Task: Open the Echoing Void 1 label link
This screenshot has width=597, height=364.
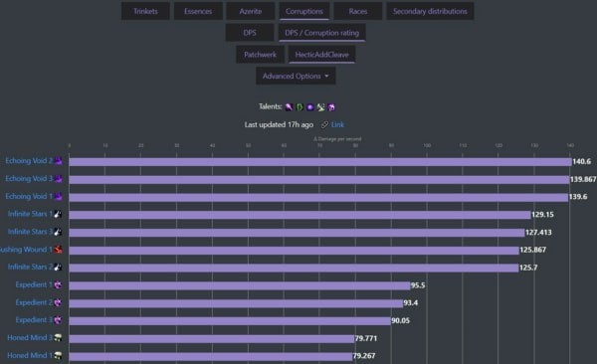Action: [x=29, y=197]
